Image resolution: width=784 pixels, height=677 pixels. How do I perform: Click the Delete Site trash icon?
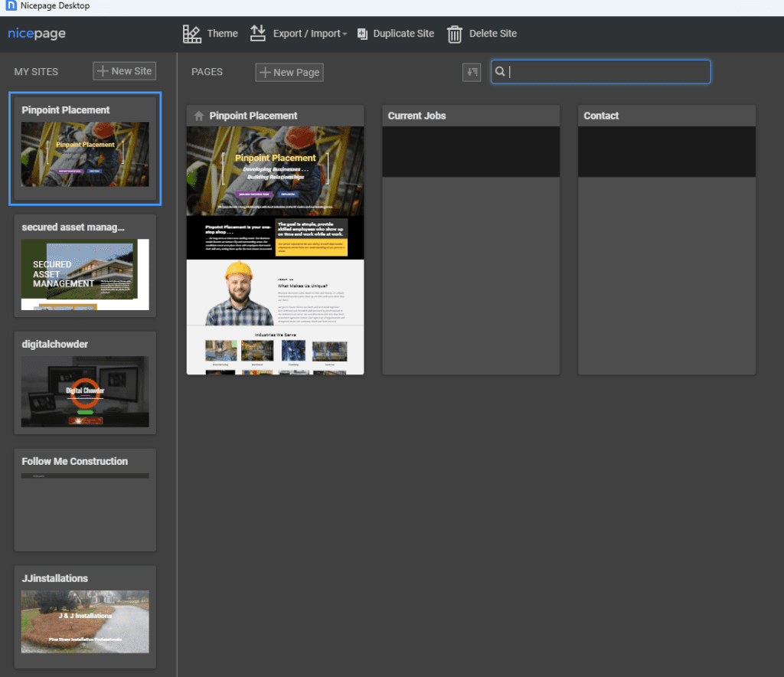(455, 34)
